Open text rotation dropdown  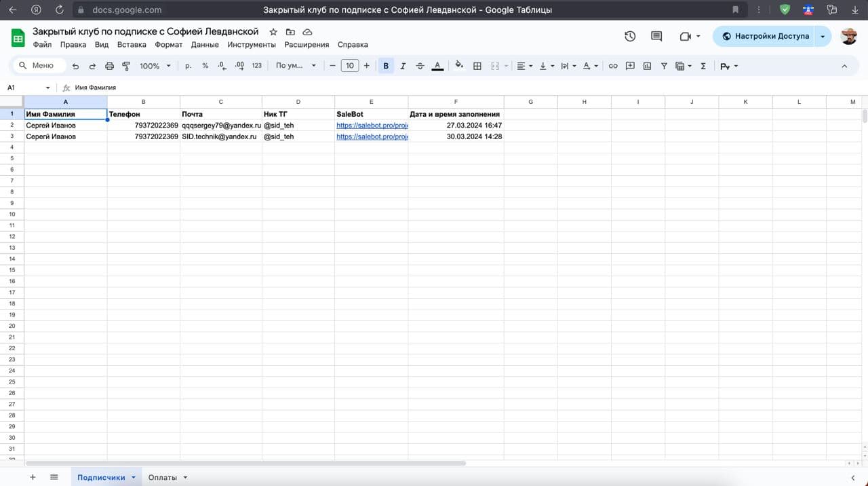point(591,66)
